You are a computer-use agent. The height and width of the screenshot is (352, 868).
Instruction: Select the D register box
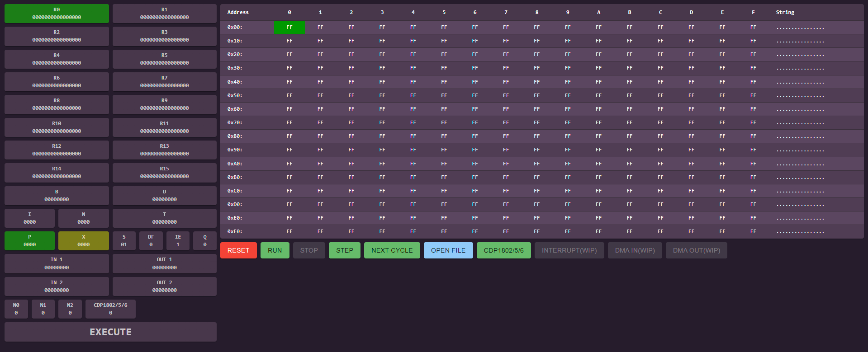point(165,196)
